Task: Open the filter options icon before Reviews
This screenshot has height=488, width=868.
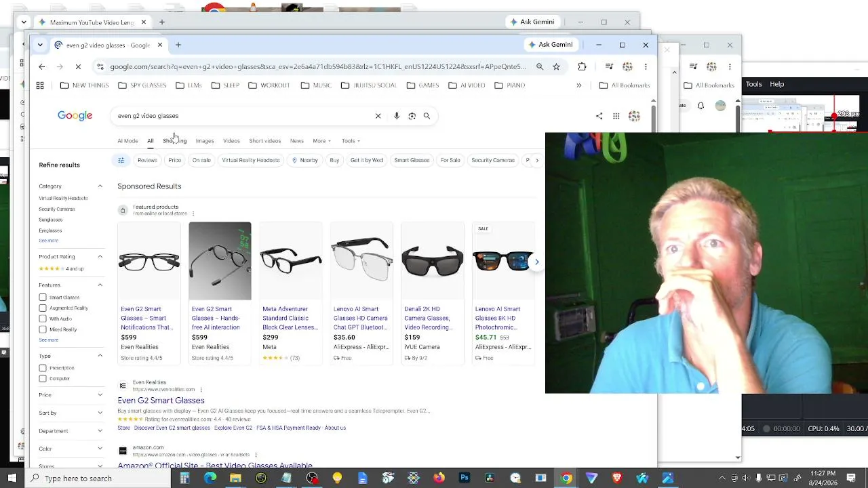Action: [121, 160]
